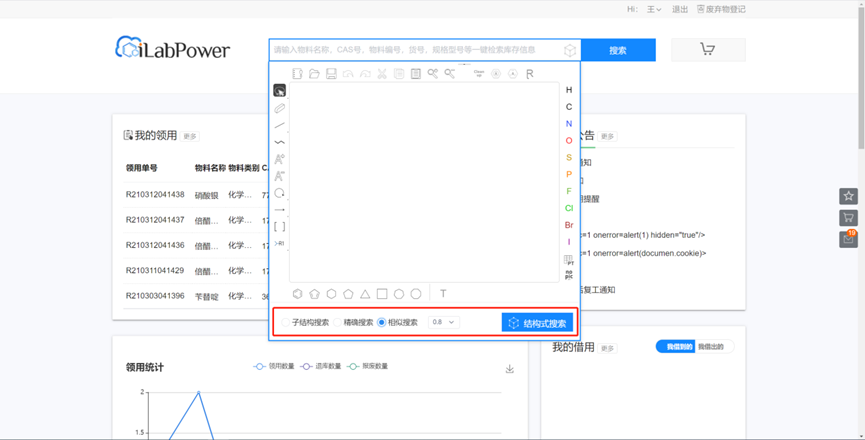This screenshot has height=440, width=865.
Task: Open the periodic table PT button
Action: coord(569,259)
